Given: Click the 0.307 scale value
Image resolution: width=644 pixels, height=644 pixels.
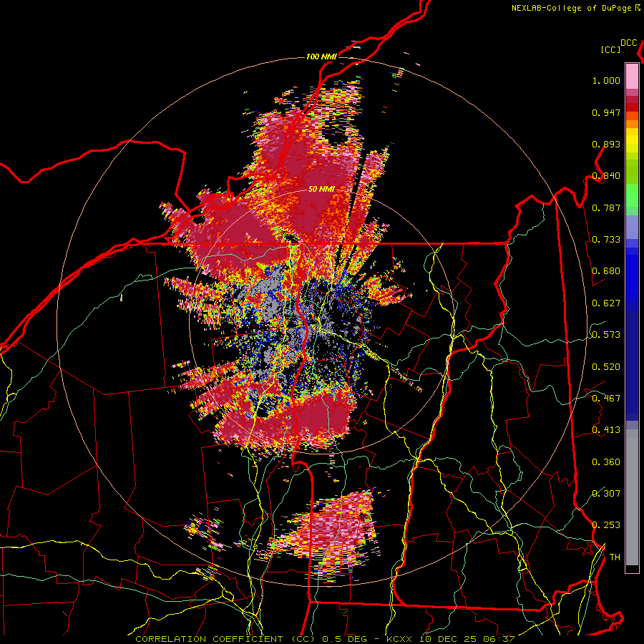Looking at the screenshot, I should click(x=606, y=494).
